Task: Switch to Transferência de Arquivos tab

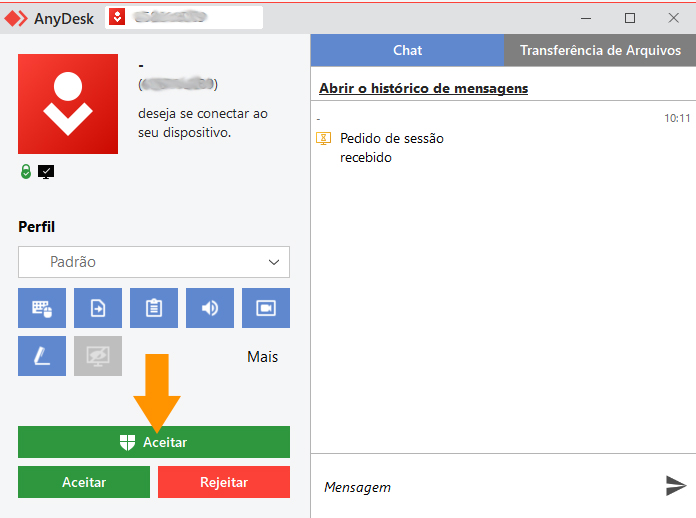Action: tap(600, 50)
